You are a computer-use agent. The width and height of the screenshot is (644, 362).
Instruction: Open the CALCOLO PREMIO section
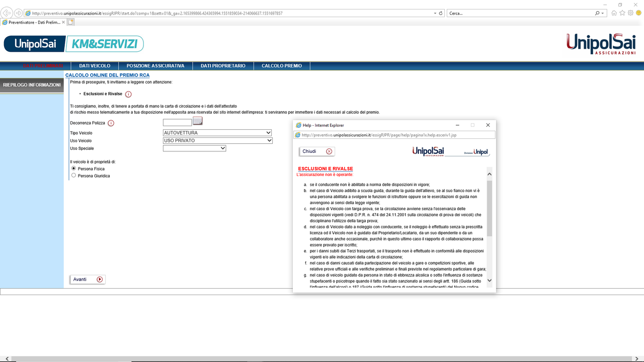[x=282, y=65]
